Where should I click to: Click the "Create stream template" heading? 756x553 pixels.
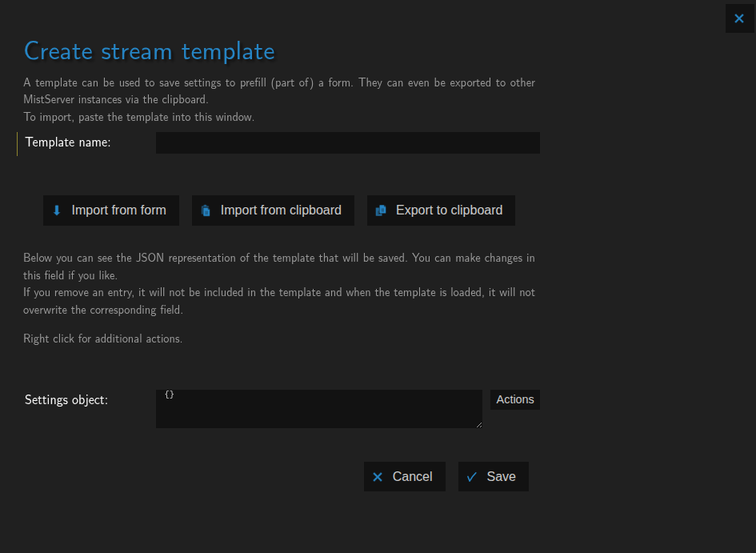click(150, 51)
